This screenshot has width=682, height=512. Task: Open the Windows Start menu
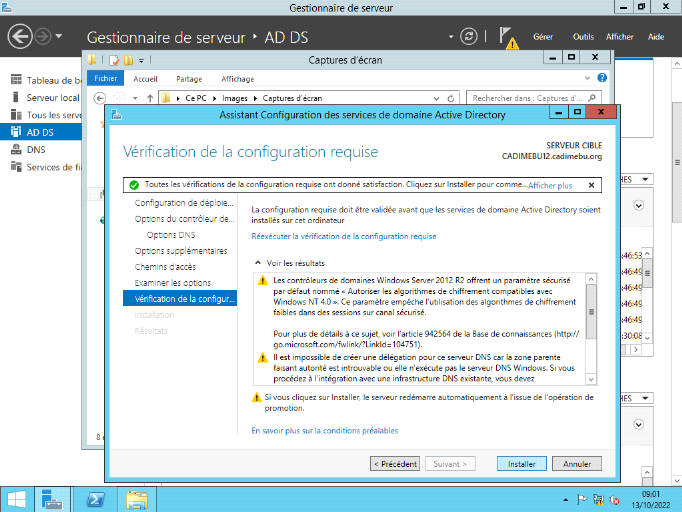point(17,499)
